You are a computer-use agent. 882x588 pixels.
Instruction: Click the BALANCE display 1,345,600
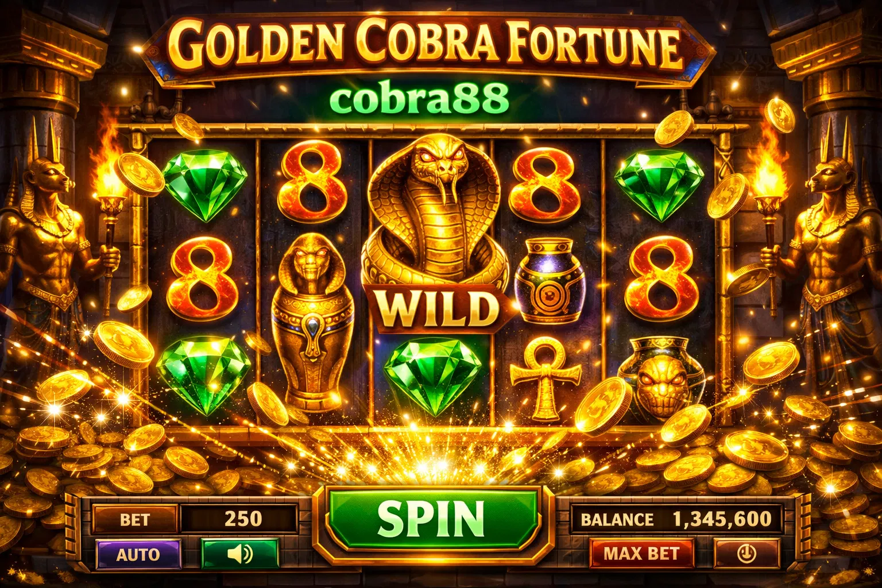(x=676, y=519)
